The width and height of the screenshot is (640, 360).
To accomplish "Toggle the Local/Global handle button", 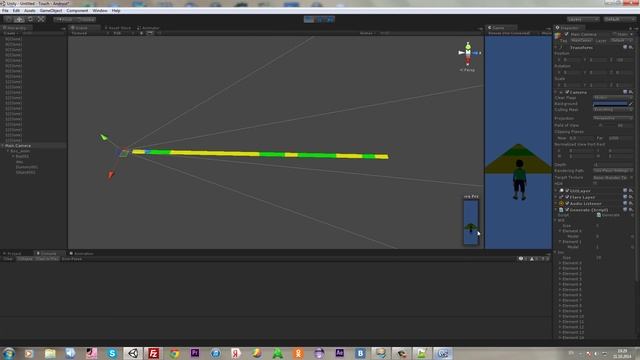I will point(86,19).
